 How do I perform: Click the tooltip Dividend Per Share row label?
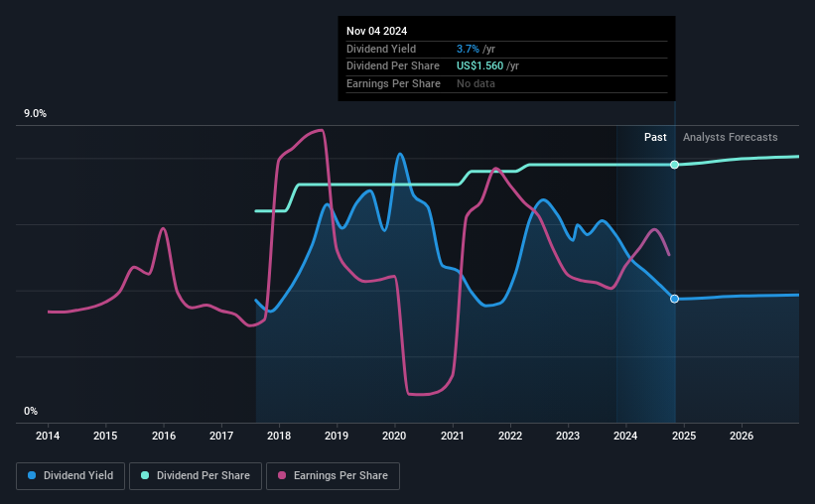pyautogui.click(x=392, y=66)
